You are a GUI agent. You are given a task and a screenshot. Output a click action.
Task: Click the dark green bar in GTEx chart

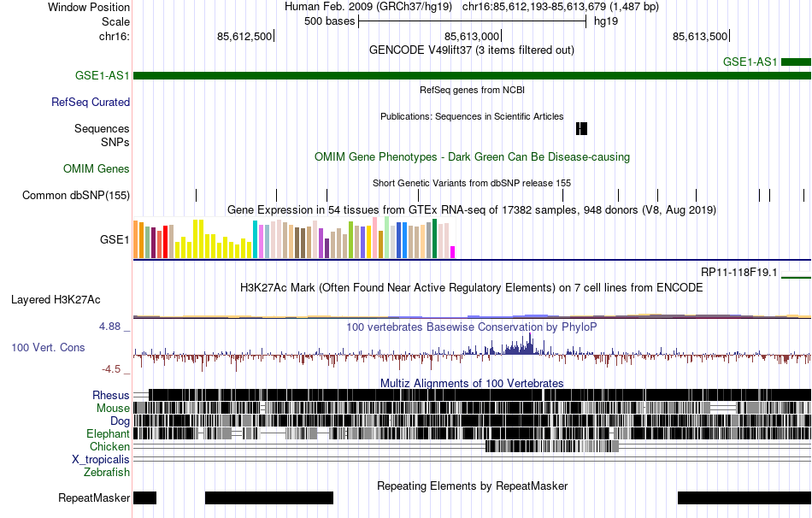tap(434, 238)
